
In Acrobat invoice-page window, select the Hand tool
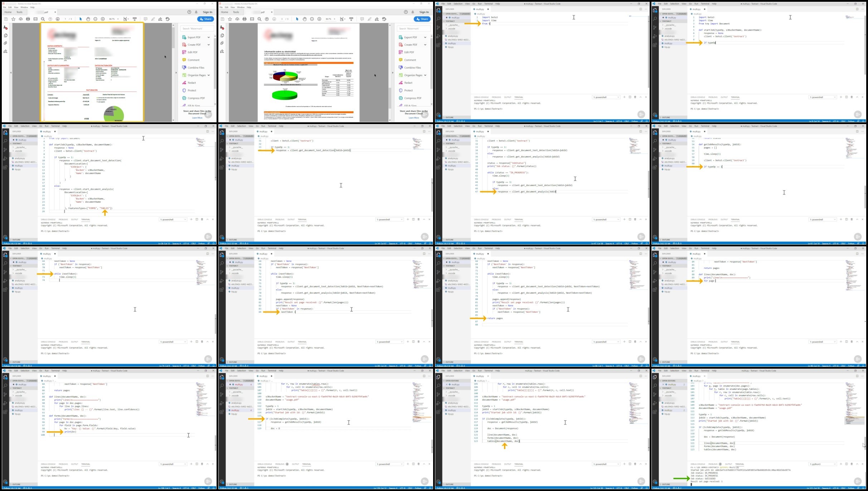(88, 19)
